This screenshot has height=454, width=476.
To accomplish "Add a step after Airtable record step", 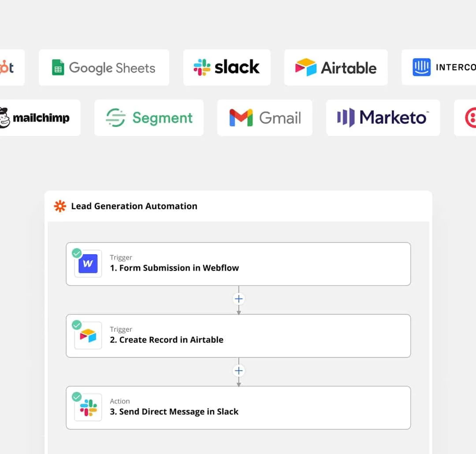I will [x=238, y=371].
